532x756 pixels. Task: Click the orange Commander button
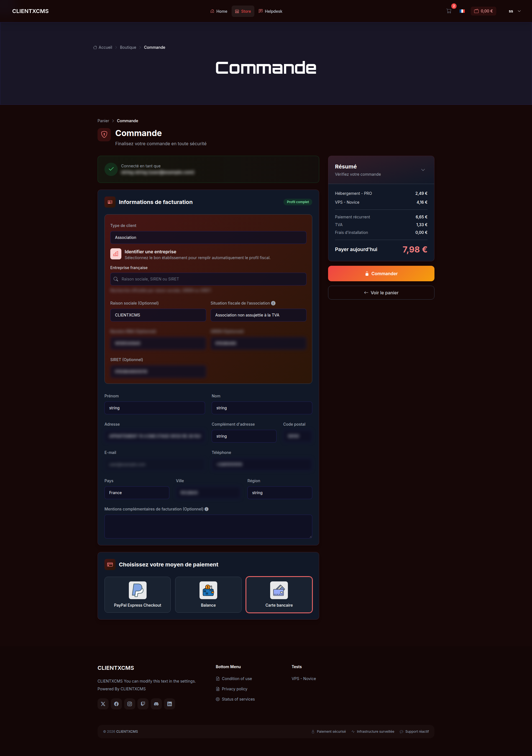[x=381, y=274]
